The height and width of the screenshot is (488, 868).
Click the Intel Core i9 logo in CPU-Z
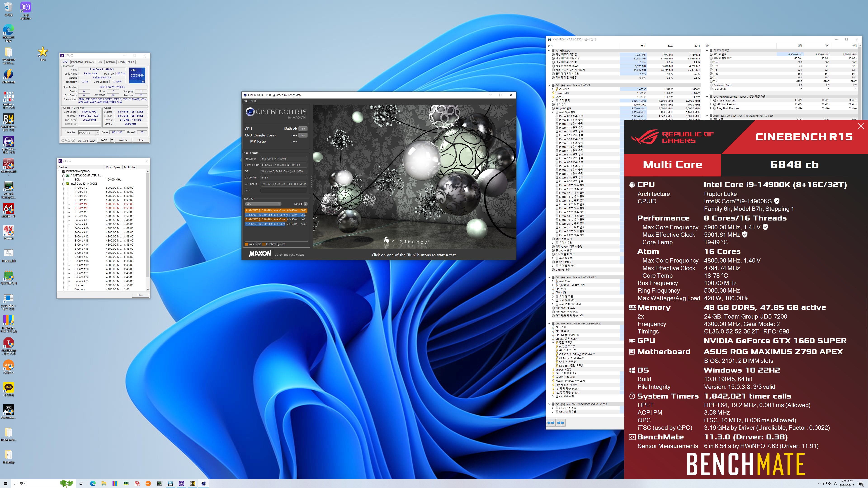137,75
